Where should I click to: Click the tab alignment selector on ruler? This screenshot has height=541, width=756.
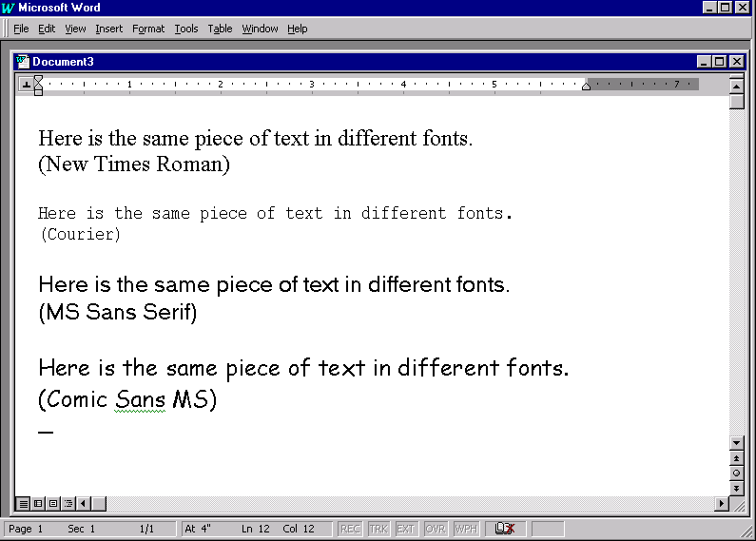coord(26,85)
